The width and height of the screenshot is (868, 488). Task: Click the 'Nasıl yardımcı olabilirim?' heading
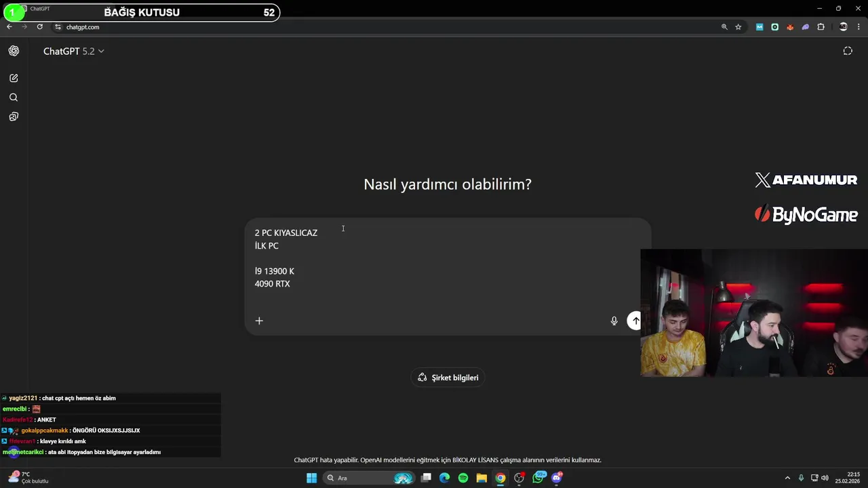448,184
